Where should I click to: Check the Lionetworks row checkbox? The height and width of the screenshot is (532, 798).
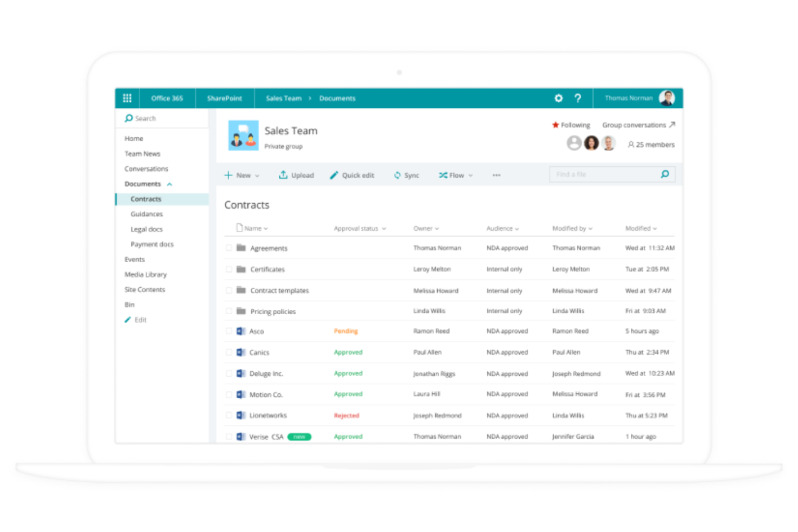pos(229,415)
